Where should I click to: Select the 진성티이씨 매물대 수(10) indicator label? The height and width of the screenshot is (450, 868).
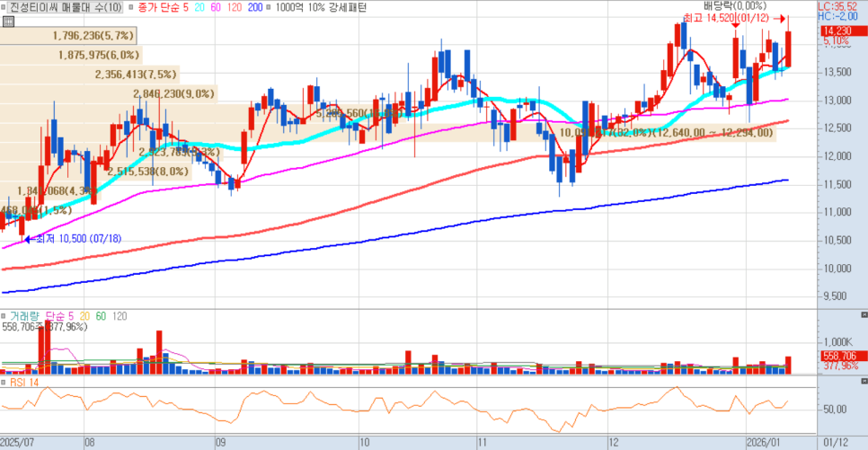tap(66, 7)
